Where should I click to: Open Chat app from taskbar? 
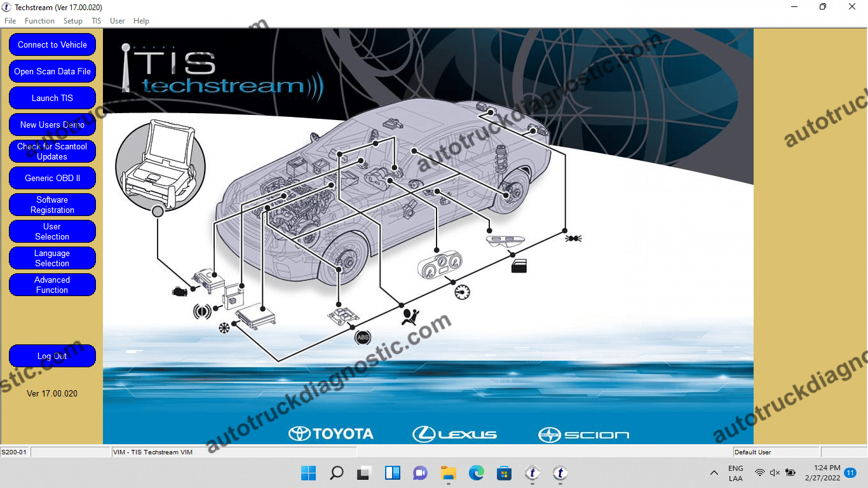[420, 473]
